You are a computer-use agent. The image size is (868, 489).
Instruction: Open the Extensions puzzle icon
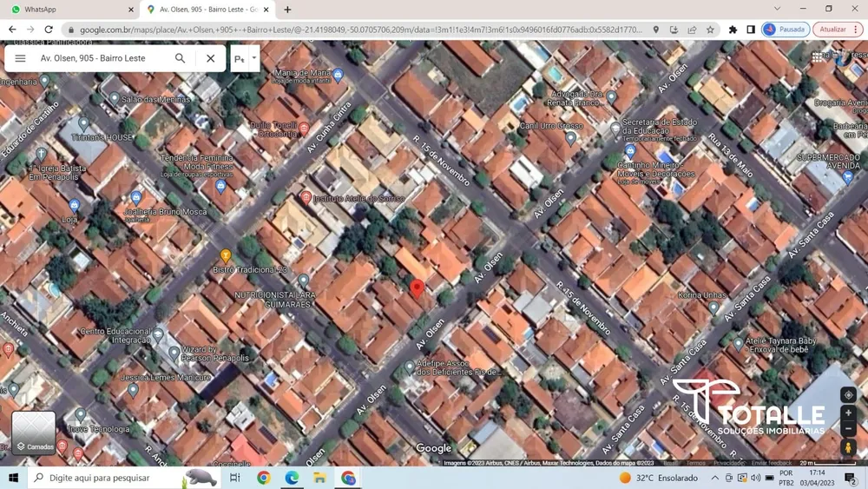pyautogui.click(x=733, y=30)
